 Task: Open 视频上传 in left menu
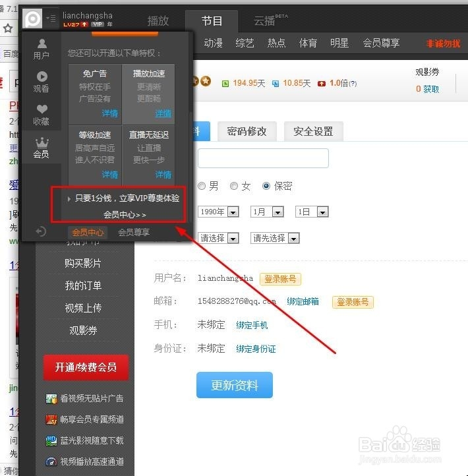tap(83, 308)
